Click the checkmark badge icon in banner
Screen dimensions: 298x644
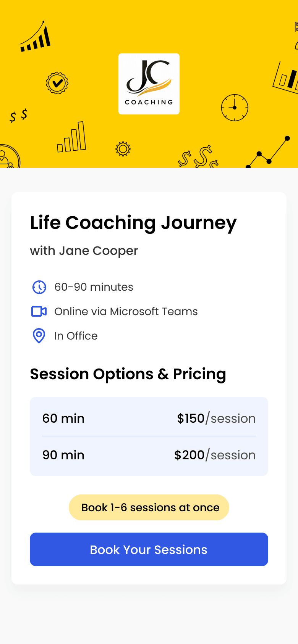[x=57, y=83]
